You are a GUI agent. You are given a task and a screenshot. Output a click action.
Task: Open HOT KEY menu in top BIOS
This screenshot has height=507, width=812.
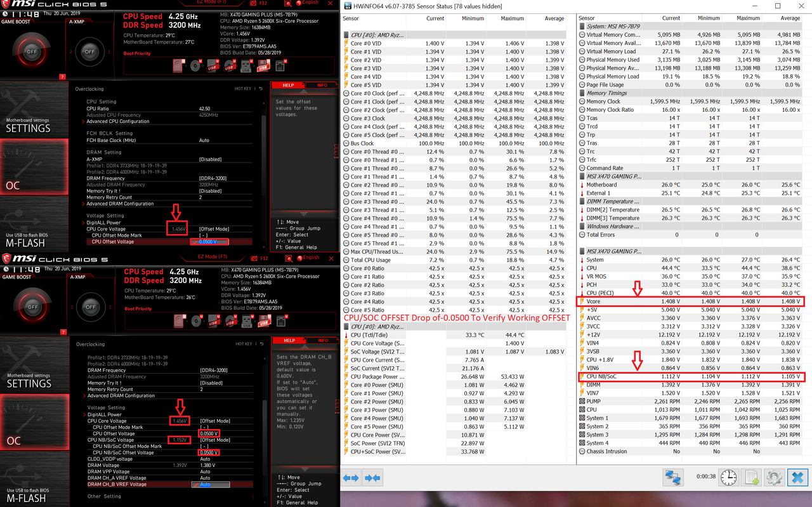[243, 89]
